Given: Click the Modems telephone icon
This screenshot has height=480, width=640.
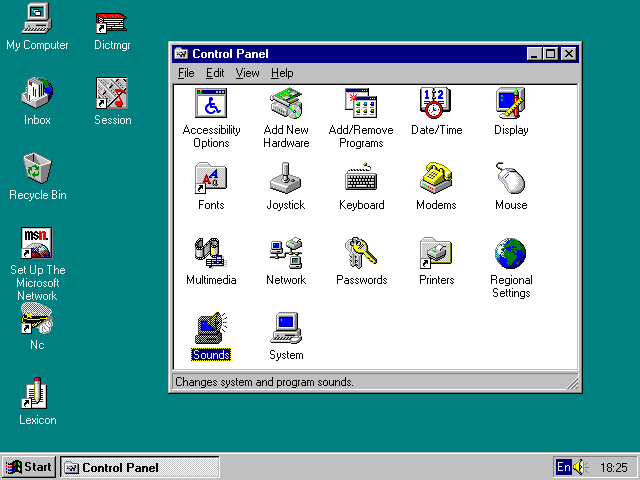Looking at the screenshot, I should pyautogui.click(x=436, y=179).
